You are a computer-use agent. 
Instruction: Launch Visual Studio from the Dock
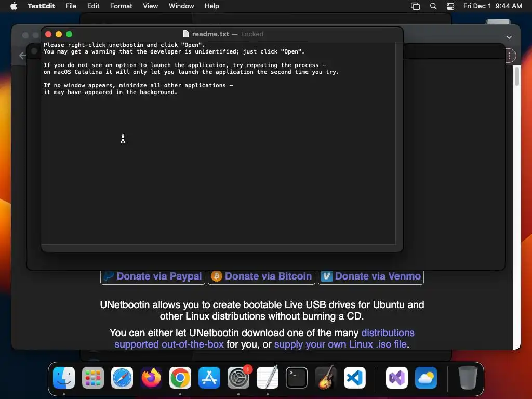(397, 378)
